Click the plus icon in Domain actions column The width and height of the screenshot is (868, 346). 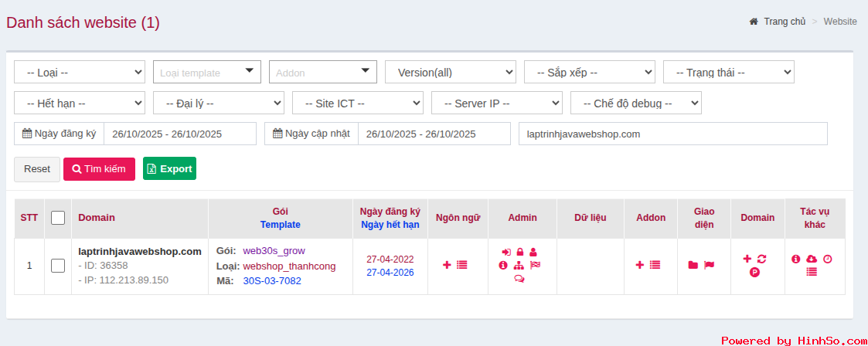[747, 258]
